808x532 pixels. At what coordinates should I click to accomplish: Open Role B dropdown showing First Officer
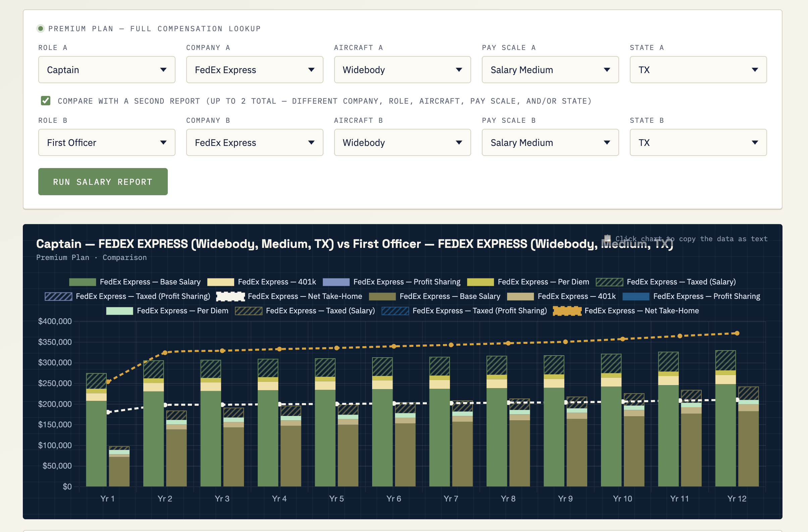107,143
